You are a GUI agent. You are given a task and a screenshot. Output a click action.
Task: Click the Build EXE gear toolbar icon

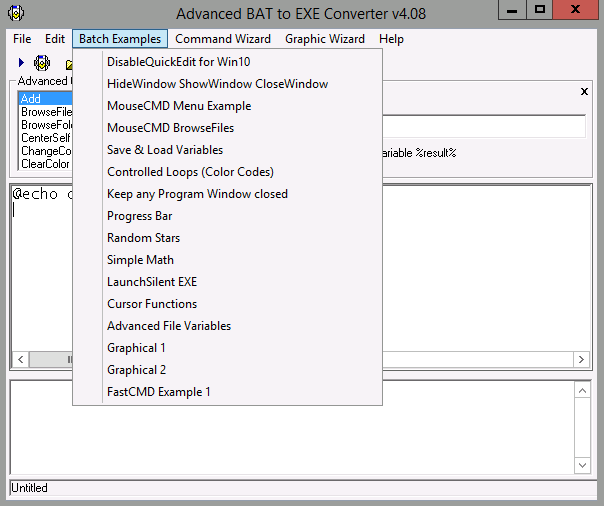42,63
